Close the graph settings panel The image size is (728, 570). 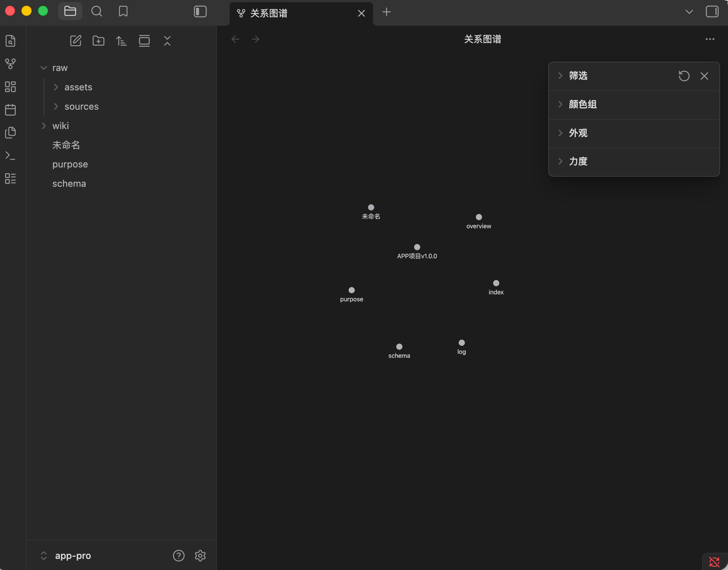(704, 76)
